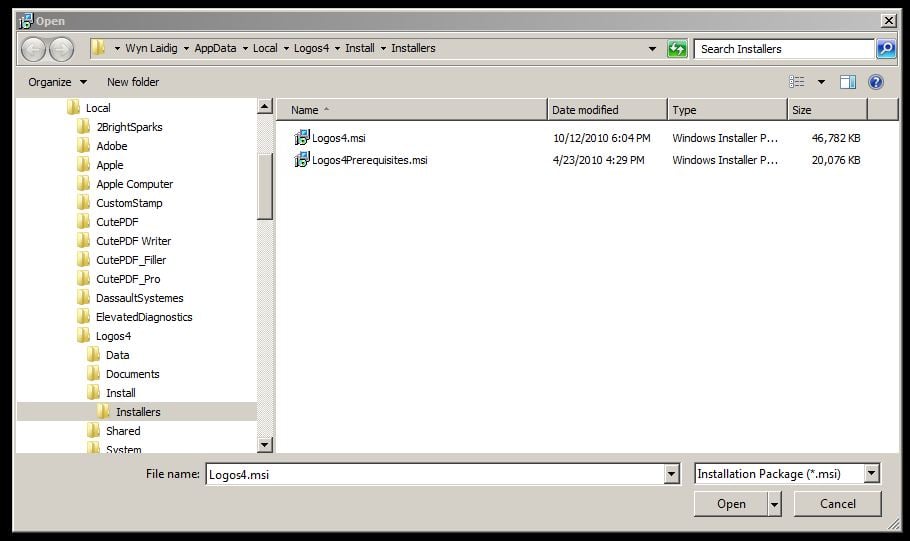Click the address bar folder icon

click(x=99, y=48)
